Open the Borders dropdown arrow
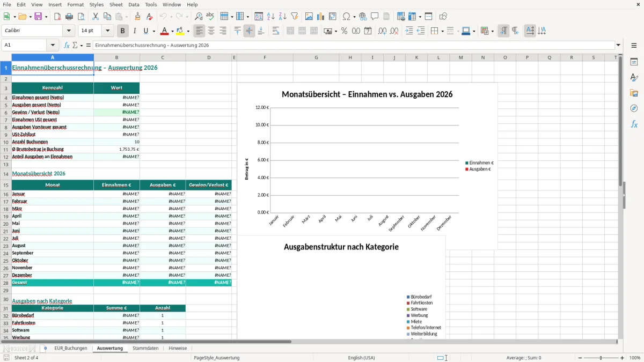 coord(442,31)
